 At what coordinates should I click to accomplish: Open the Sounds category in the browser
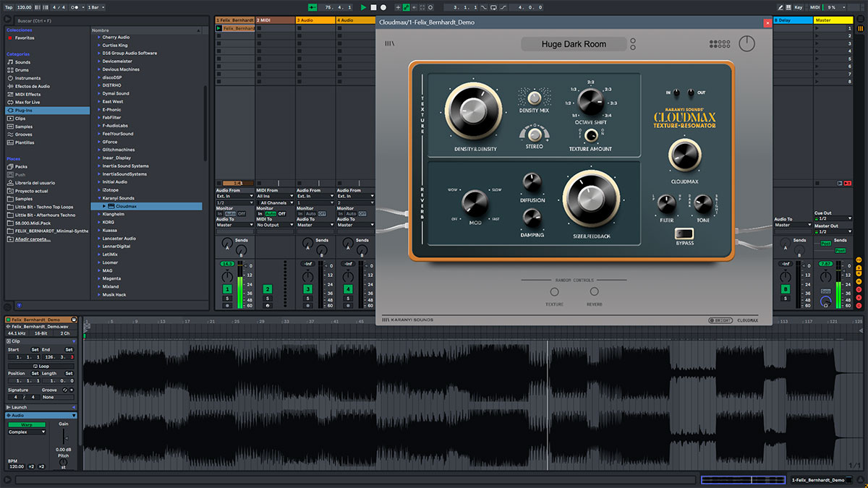[x=22, y=62]
